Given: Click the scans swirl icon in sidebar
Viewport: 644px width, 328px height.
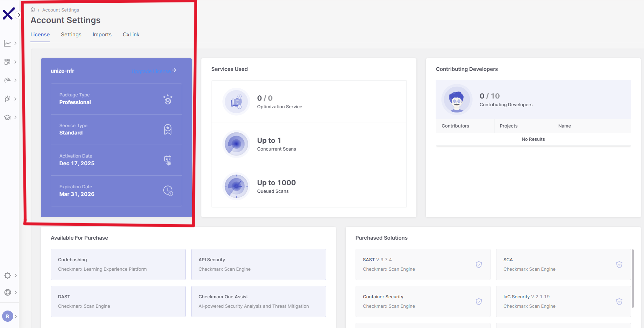Looking at the screenshot, I should [7, 80].
